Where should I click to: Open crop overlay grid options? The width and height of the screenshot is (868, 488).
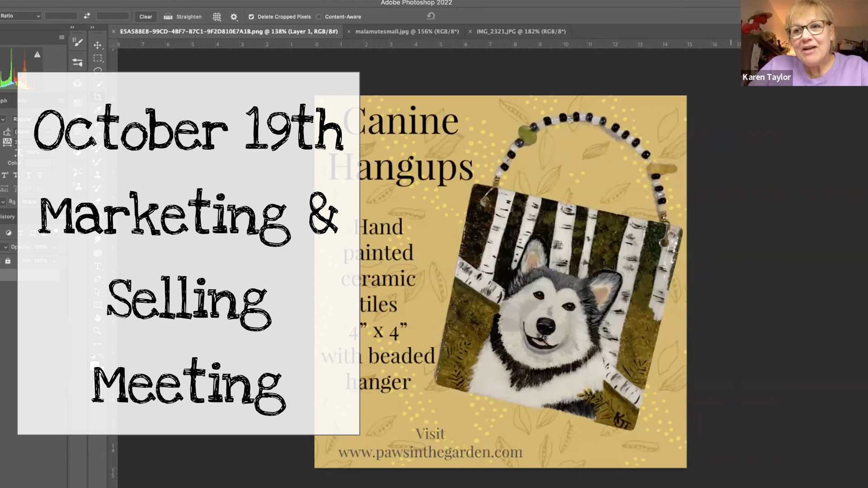click(217, 17)
